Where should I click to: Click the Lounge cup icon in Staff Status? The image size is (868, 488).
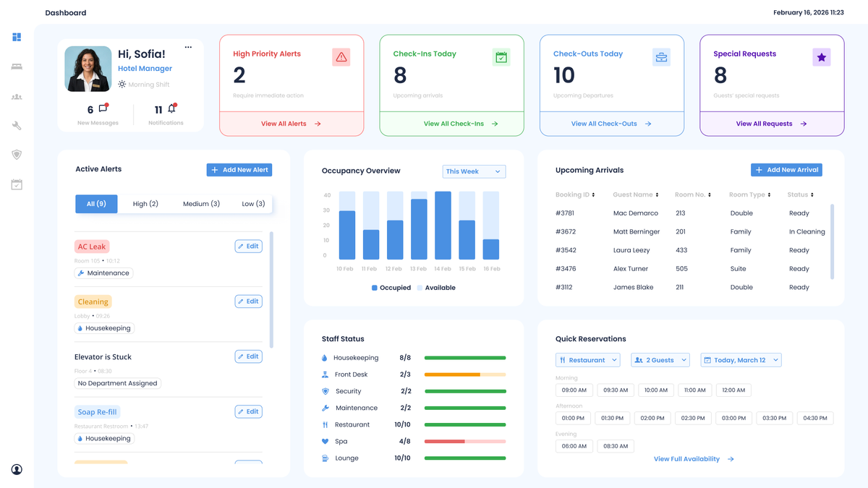coord(325,458)
